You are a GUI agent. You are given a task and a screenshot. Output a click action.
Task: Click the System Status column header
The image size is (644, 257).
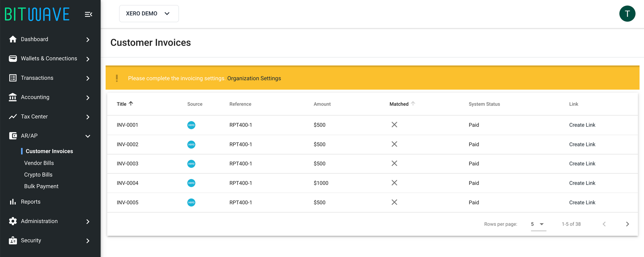(484, 104)
